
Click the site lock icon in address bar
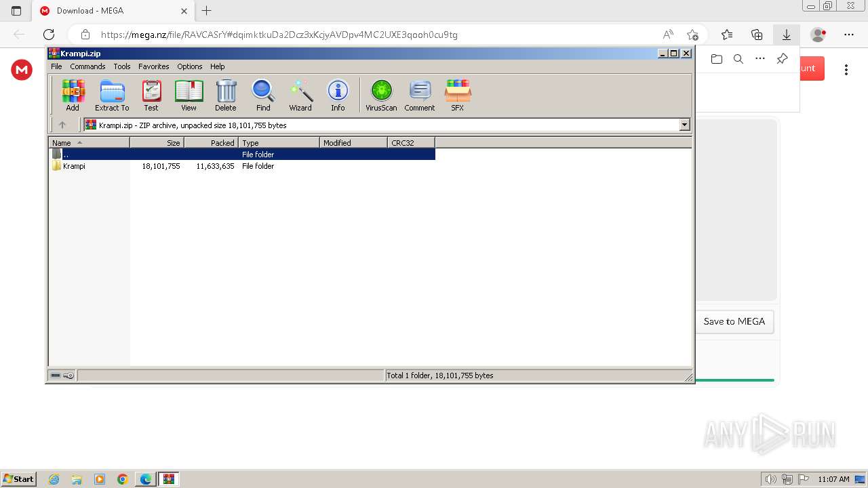(85, 35)
